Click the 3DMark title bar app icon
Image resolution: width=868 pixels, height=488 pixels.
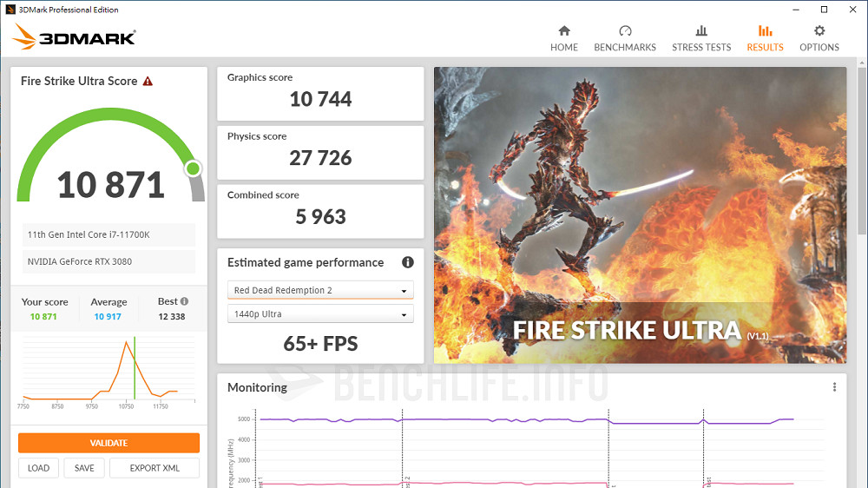[10, 10]
